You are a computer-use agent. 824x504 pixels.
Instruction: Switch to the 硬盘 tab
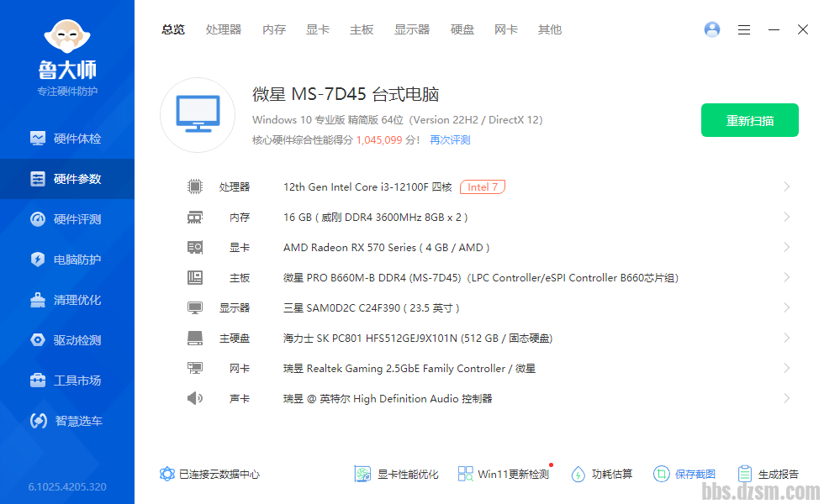coord(462,29)
